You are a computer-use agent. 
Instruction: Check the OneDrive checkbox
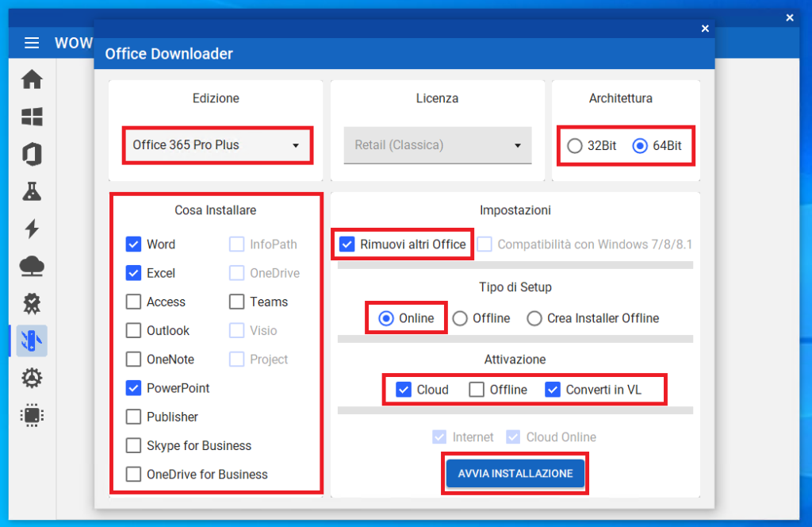[236, 273]
